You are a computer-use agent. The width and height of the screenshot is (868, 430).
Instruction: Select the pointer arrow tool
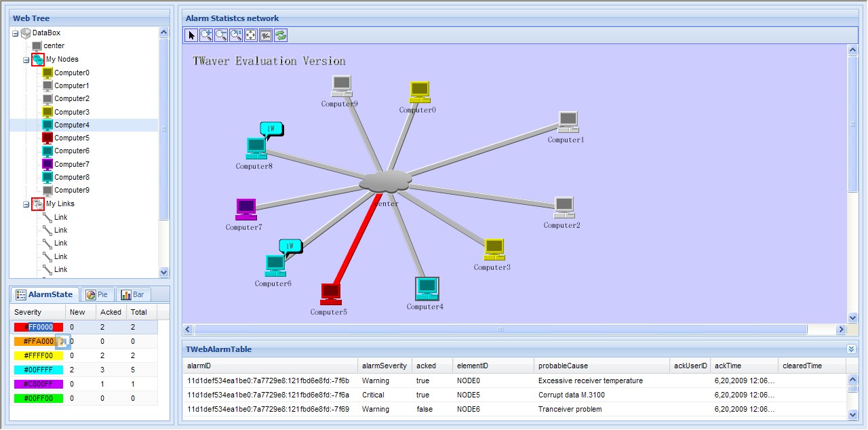pyautogui.click(x=192, y=35)
